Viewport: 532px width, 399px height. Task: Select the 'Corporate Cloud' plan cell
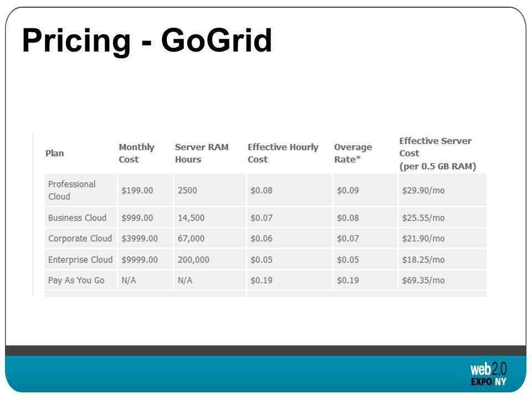pos(81,238)
